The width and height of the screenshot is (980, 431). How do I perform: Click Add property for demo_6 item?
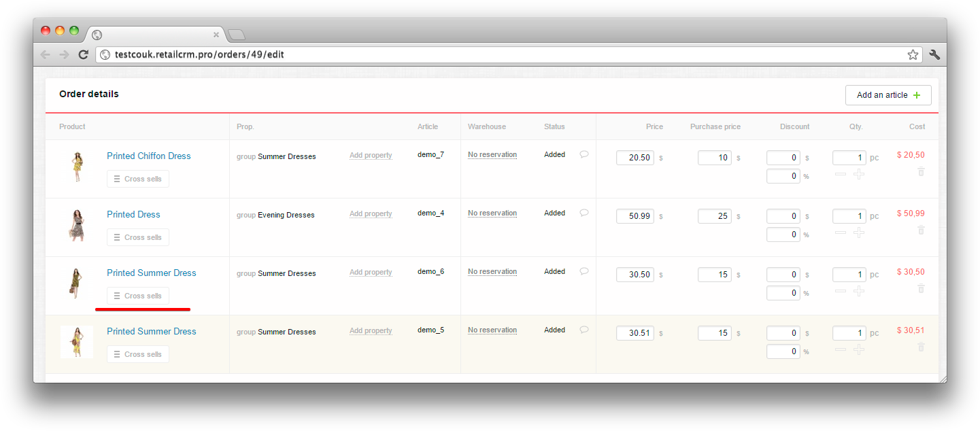point(371,273)
